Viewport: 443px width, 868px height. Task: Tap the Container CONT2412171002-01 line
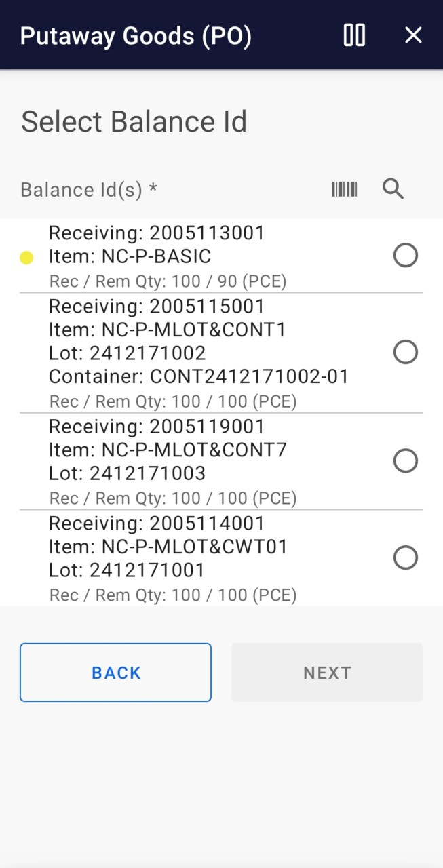(199, 377)
